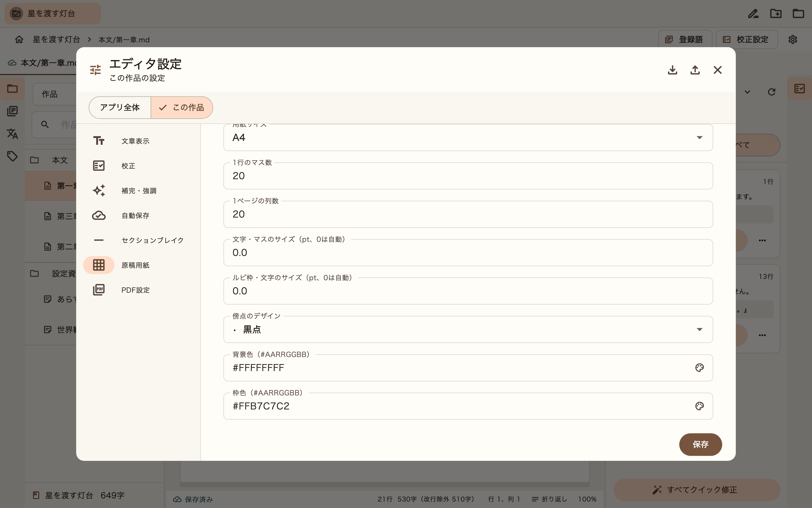Open the 補完・強調 settings section
Image resolution: width=812 pixels, height=508 pixels.
click(x=139, y=191)
